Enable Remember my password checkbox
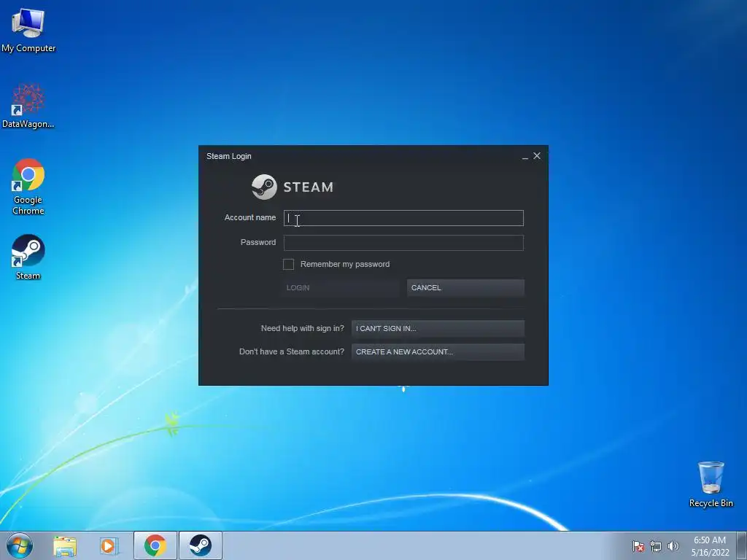The image size is (747, 560). (x=288, y=264)
